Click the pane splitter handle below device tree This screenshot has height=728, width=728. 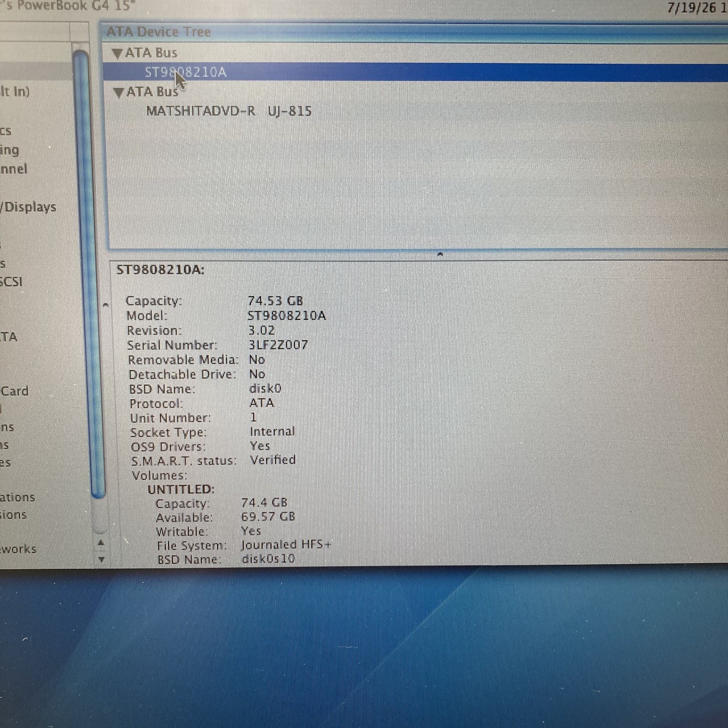click(x=440, y=254)
